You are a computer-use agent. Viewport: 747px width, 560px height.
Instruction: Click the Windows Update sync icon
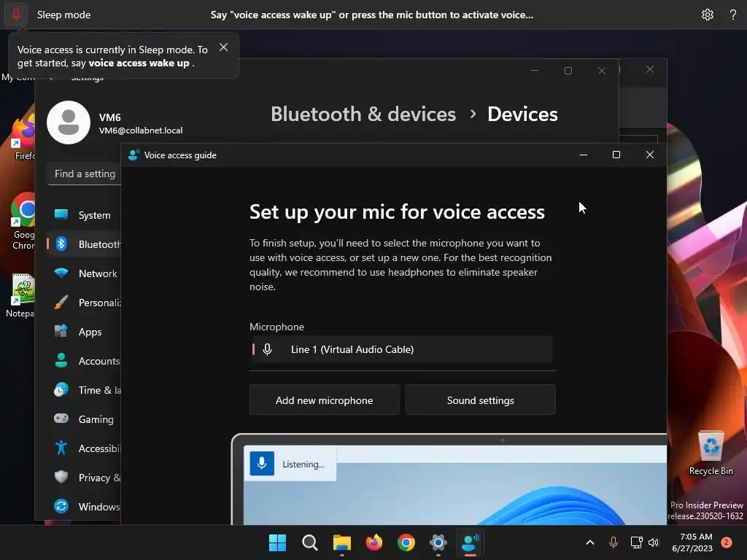61,506
